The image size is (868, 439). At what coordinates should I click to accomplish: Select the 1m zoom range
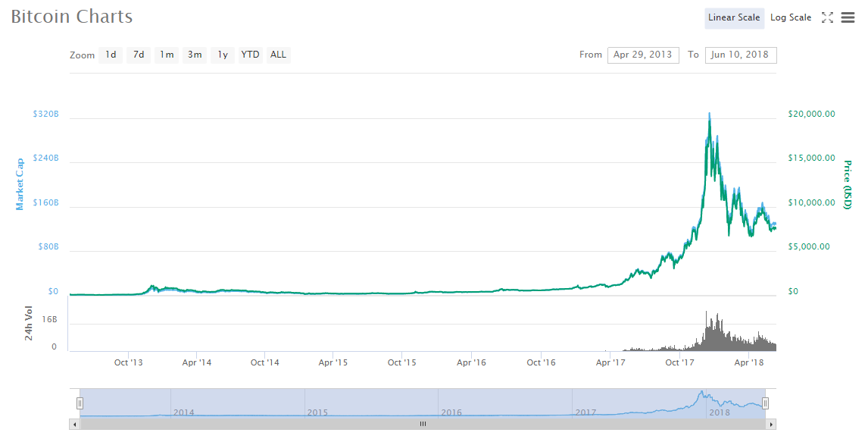(167, 55)
